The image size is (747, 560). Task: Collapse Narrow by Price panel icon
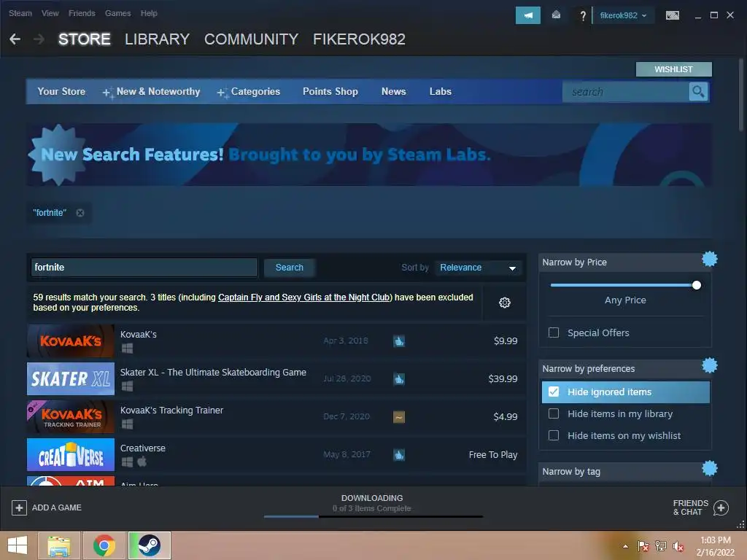(709, 259)
